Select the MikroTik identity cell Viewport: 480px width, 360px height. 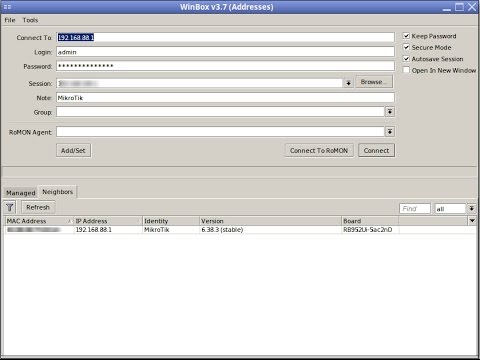pos(171,230)
